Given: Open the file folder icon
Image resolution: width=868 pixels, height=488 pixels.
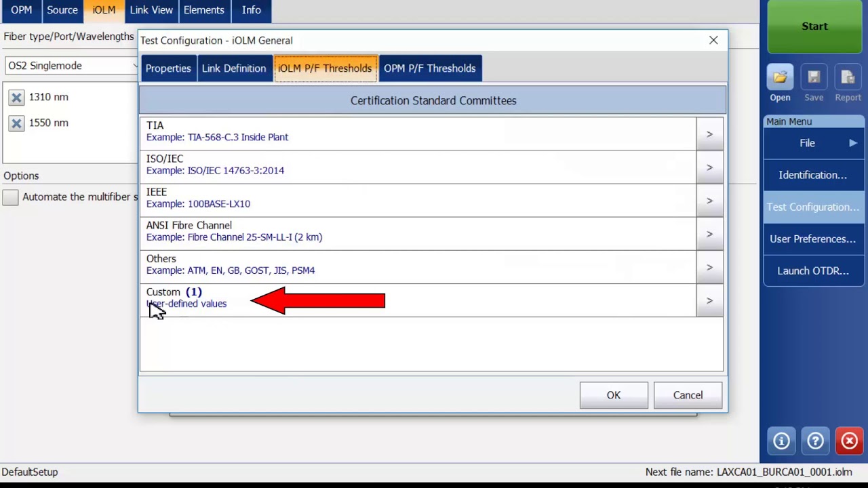Looking at the screenshot, I should point(780,78).
